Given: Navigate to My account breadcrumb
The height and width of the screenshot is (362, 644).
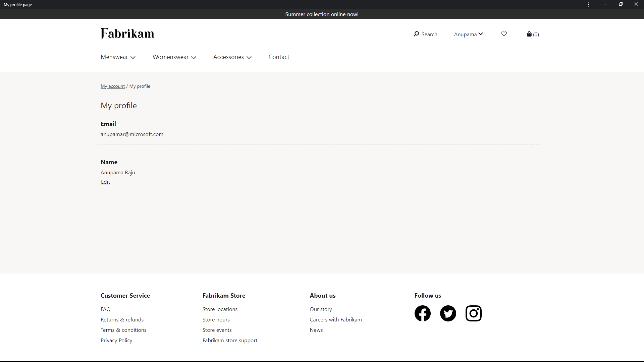Looking at the screenshot, I should 112,86.
